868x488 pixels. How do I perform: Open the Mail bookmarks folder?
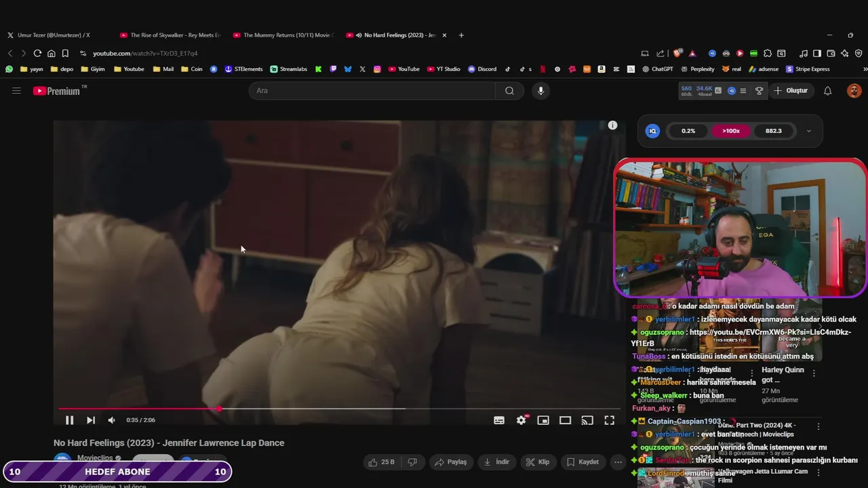[163, 69]
